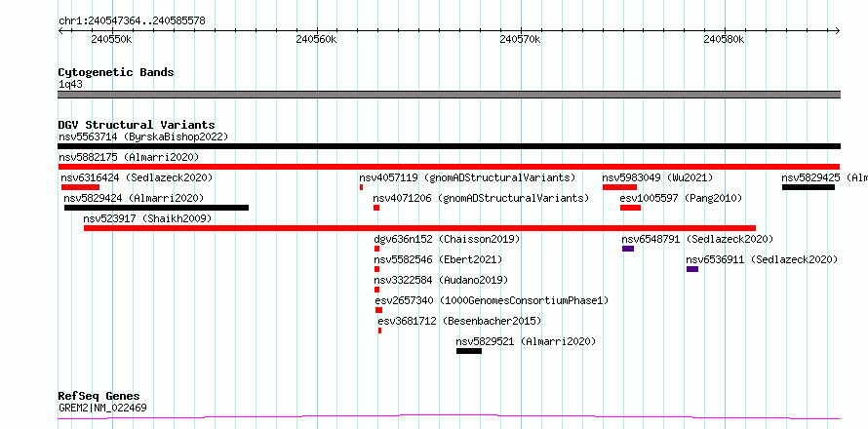The image size is (868, 429).
Task: Open the esv1005597 (Pang2010) label
Action: pos(681,198)
